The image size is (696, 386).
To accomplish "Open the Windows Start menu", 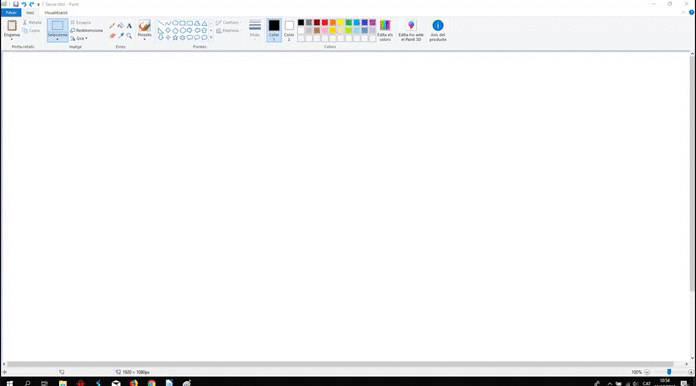I will pyautogui.click(x=10, y=383).
